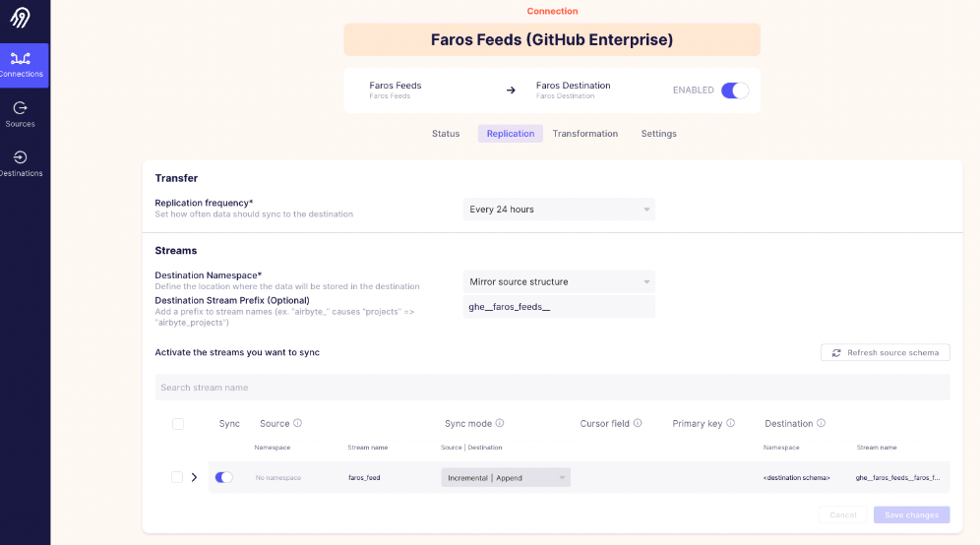Click the Cancel button

pos(843,515)
